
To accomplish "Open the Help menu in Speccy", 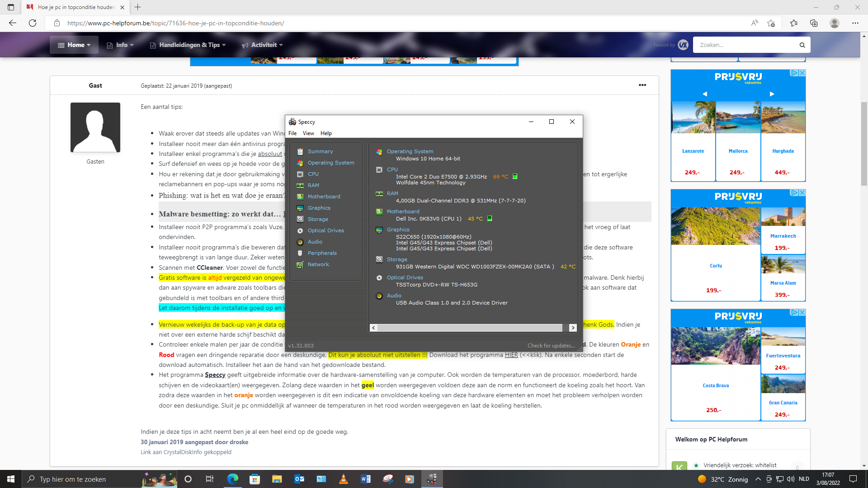I will click(x=326, y=133).
